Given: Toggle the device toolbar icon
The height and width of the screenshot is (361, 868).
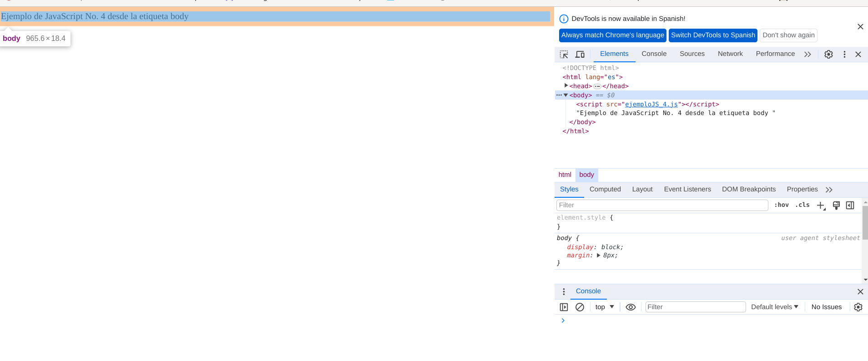Looking at the screenshot, I should click(580, 55).
